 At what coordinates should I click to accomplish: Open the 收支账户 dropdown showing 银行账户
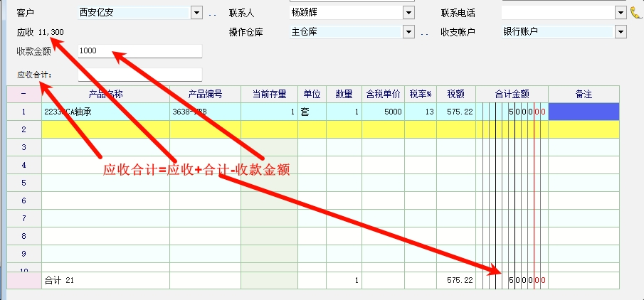621,32
